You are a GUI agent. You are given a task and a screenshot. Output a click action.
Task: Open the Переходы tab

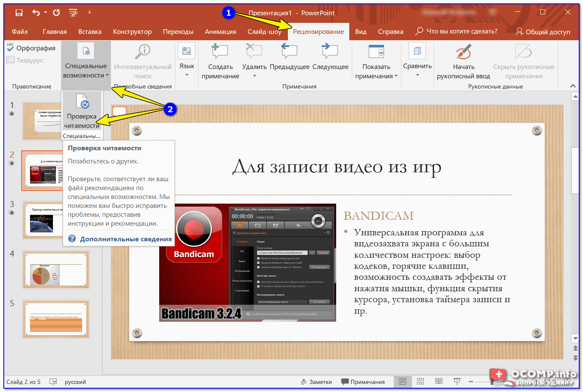178,31
